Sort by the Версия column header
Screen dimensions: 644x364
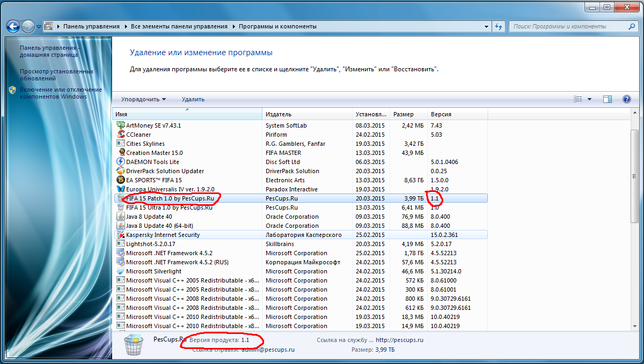coord(457,114)
